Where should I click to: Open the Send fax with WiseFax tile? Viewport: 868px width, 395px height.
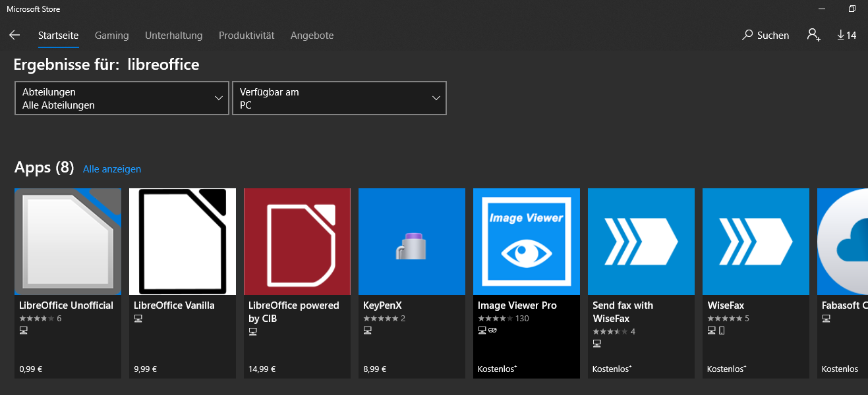click(641, 283)
